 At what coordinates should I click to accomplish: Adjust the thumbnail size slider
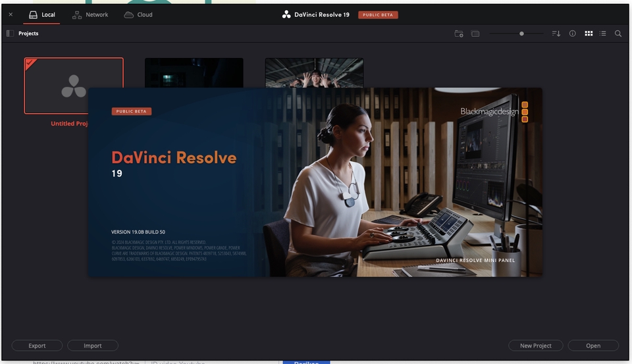click(516, 34)
